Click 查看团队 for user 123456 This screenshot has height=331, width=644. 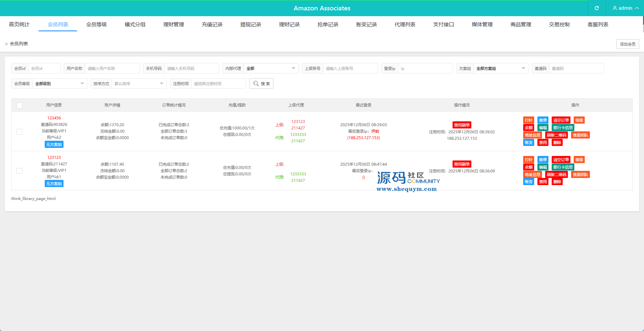point(580,135)
